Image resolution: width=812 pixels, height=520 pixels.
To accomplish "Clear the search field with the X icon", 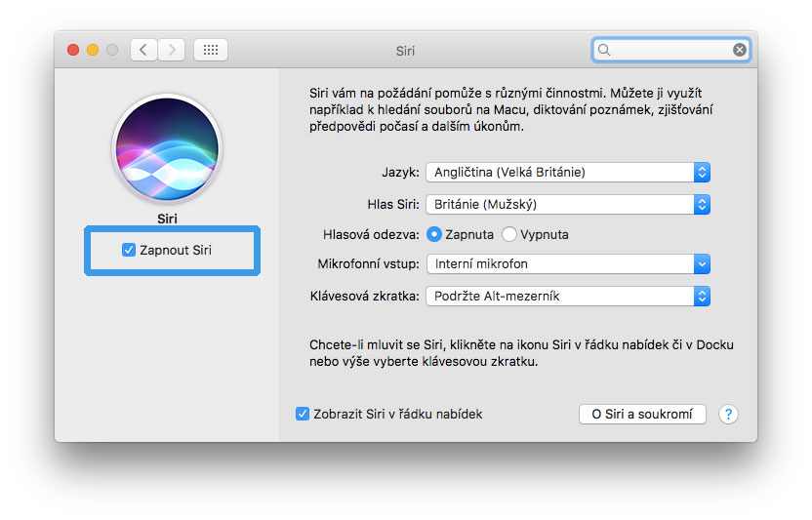I will (740, 50).
